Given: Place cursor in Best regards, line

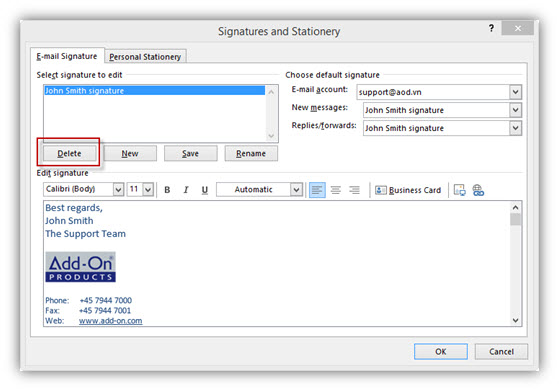Looking at the screenshot, I should 74,208.
